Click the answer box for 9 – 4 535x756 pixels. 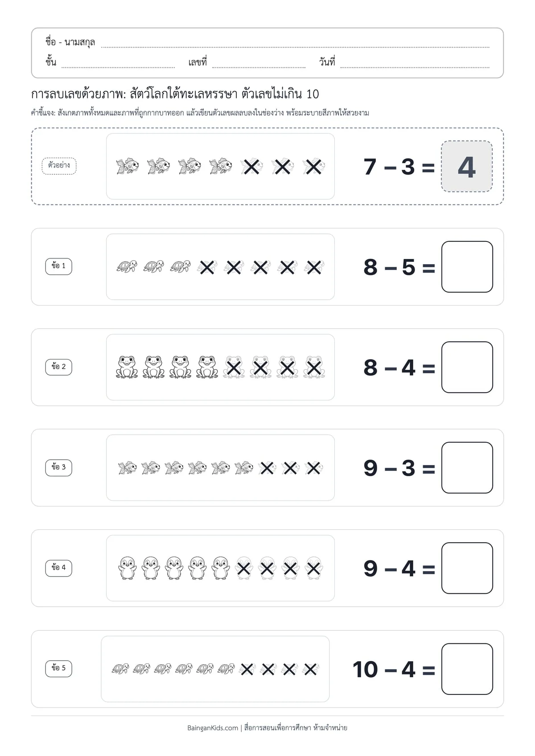(467, 568)
